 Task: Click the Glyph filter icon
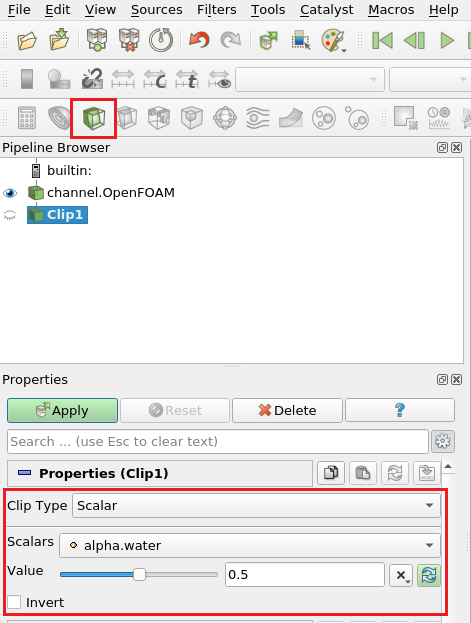225,118
